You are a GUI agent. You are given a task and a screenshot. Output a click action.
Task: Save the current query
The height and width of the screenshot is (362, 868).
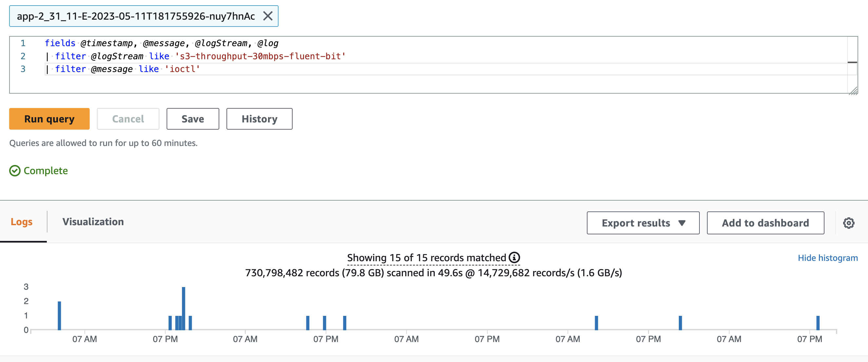(192, 118)
